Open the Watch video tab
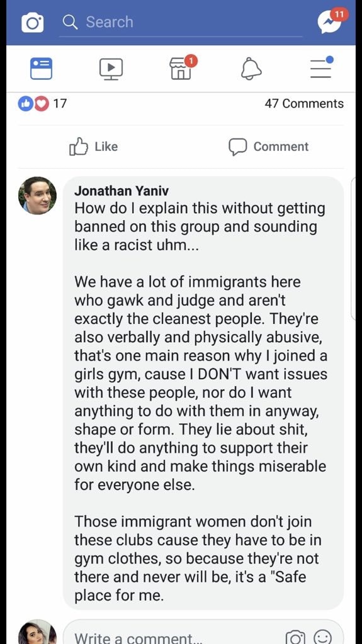The image size is (362, 644). (111, 68)
